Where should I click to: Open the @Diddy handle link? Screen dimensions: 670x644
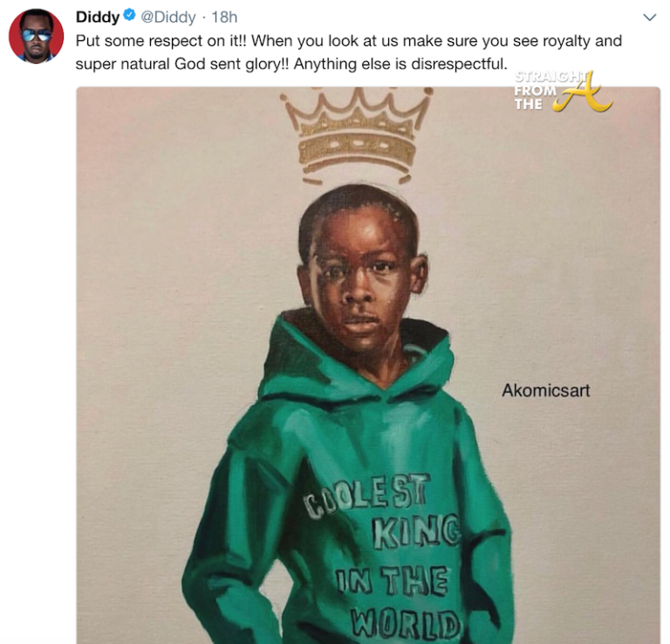(167, 17)
